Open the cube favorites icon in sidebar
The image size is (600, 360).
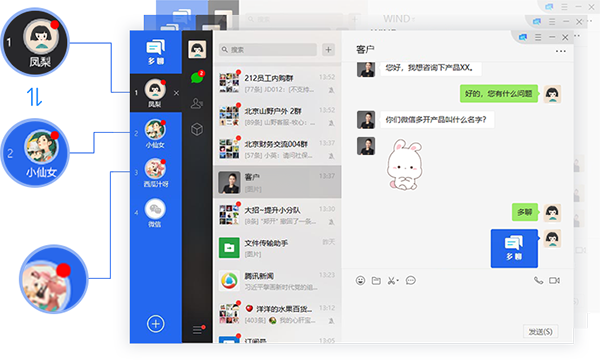pos(197,129)
